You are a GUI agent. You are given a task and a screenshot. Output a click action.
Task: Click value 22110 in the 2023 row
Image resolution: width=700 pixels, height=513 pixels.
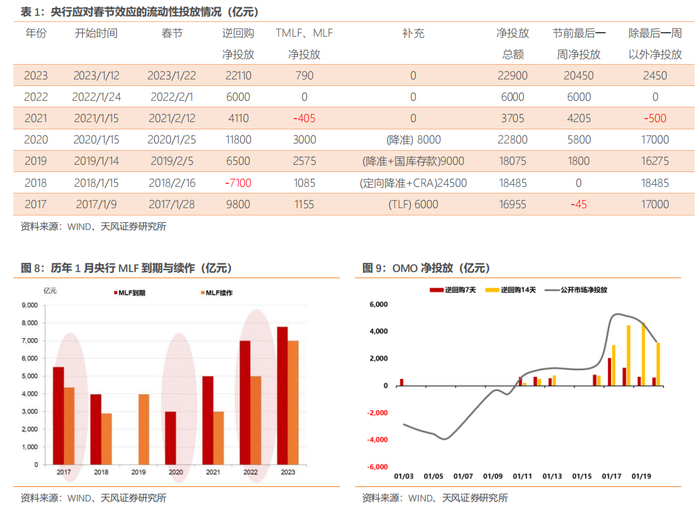238,75
